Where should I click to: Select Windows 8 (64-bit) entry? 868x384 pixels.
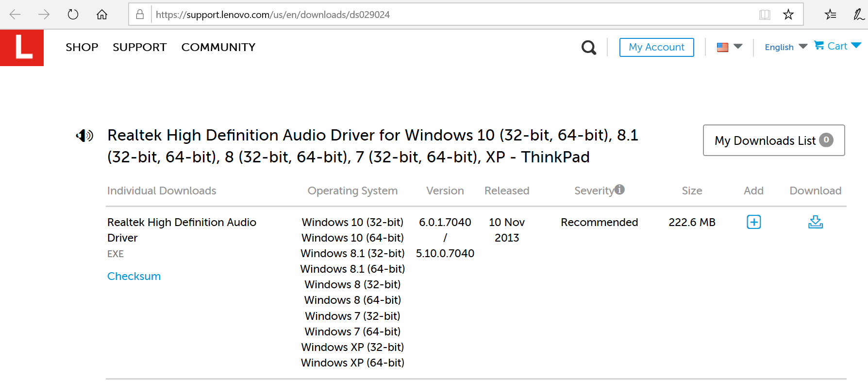tap(352, 300)
